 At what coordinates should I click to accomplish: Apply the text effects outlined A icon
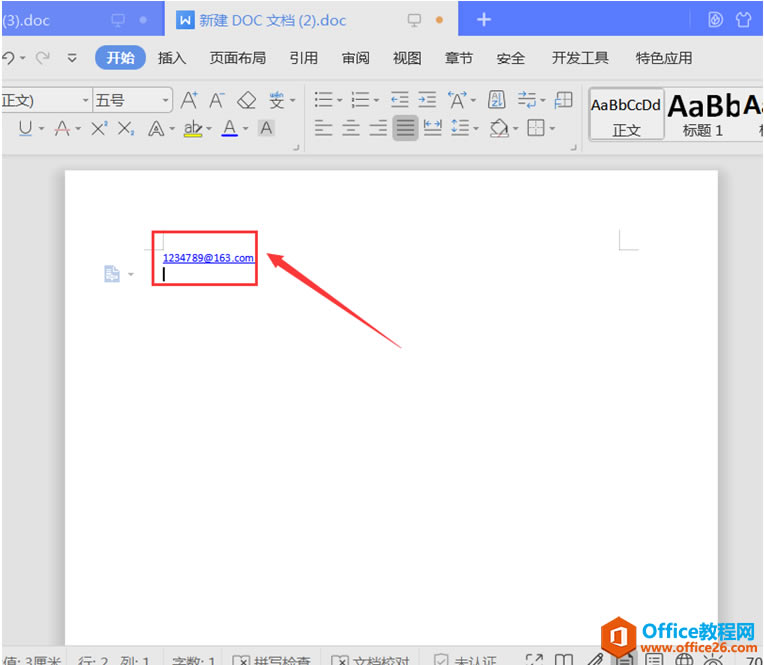pos(156,129)
